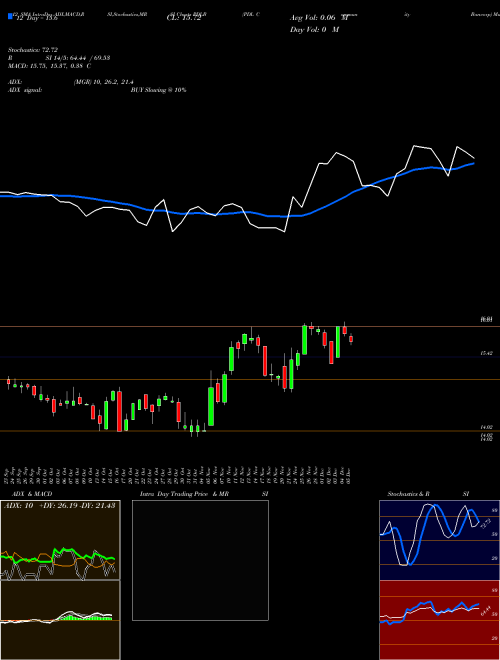Image resolution: width=500 pixels, height=660 pixels.
Task: Click the blue SMA legend square
Action: coord(10,16)
